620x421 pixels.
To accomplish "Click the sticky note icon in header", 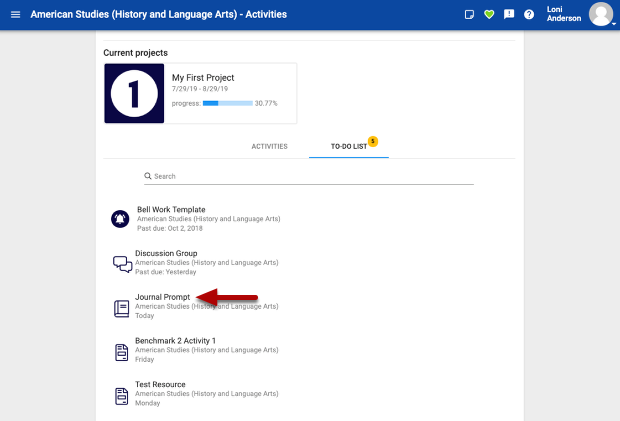I will point(470,15).
